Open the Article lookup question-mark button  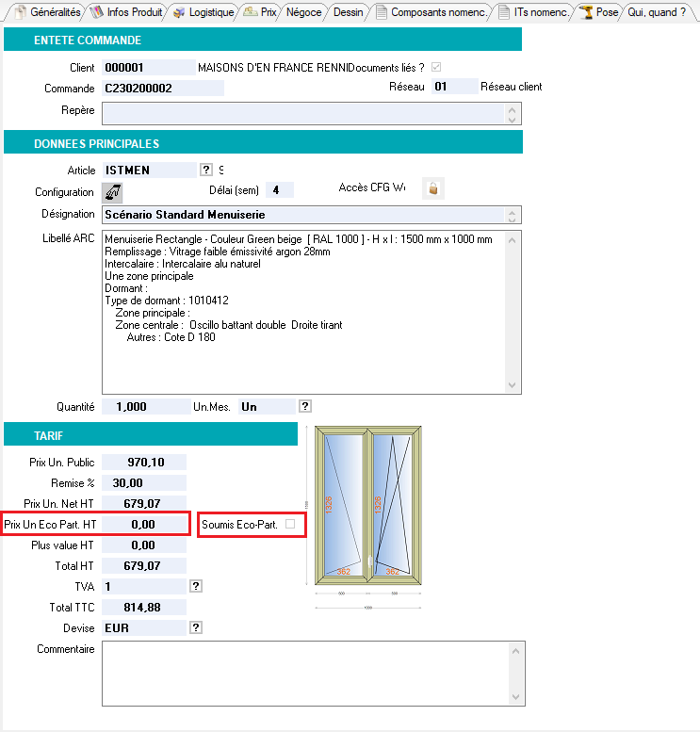coord(205,170)
